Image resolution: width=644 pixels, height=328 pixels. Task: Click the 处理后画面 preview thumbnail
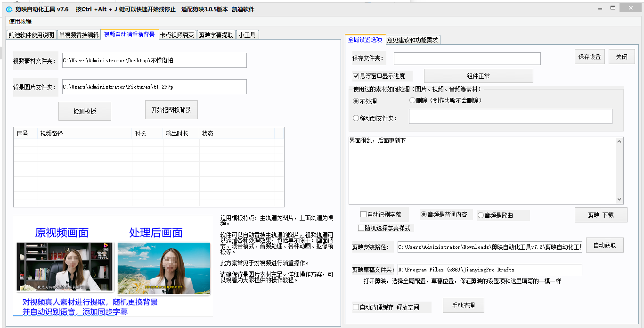(164, 267)
